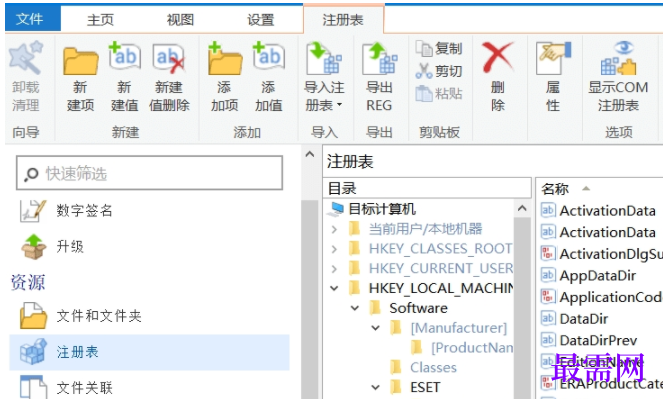Switch to the View (视图) tab
The image size is (663, 399).
coord(181,19)
